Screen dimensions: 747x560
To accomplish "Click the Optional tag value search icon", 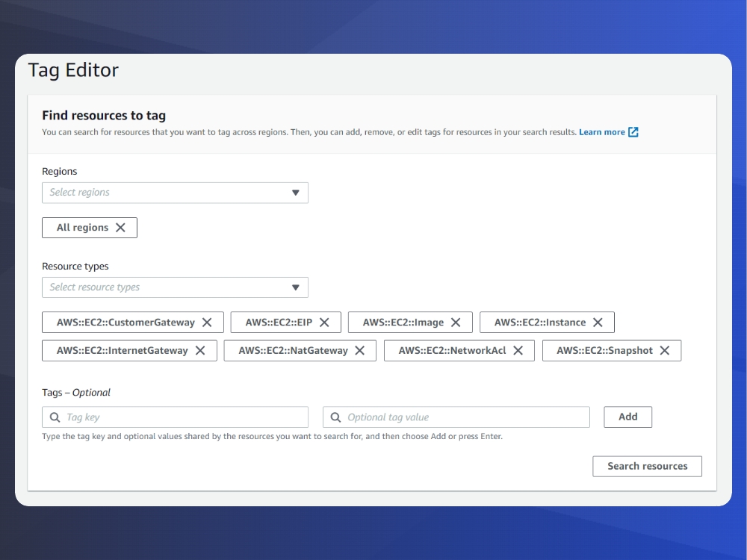I will [335, 417].
